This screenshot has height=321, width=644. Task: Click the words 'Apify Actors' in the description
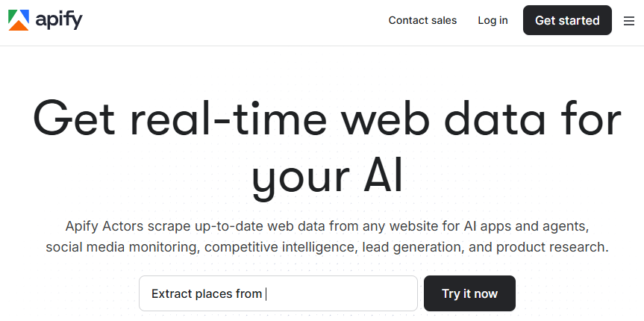[x=101, y=225]
